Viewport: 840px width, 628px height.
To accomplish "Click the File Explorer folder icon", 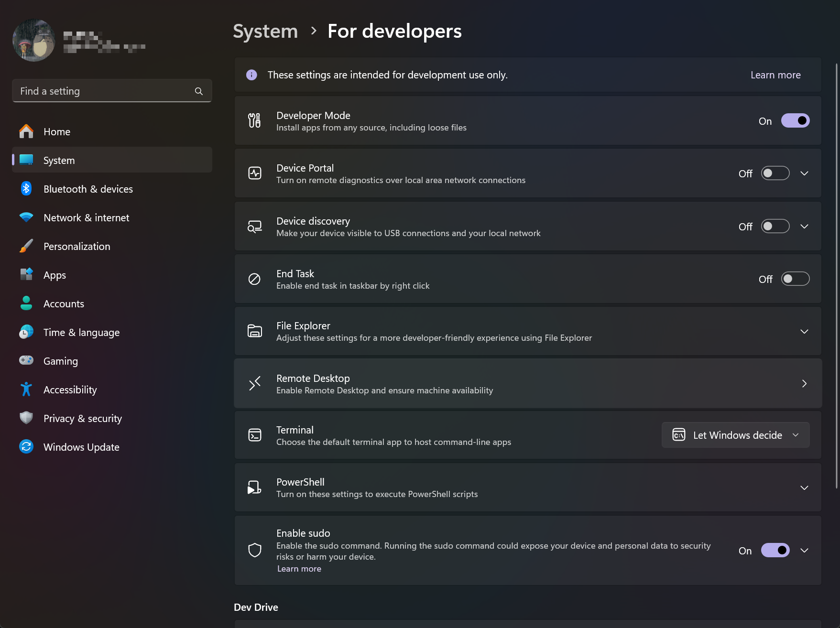I will tap(255, 331).
